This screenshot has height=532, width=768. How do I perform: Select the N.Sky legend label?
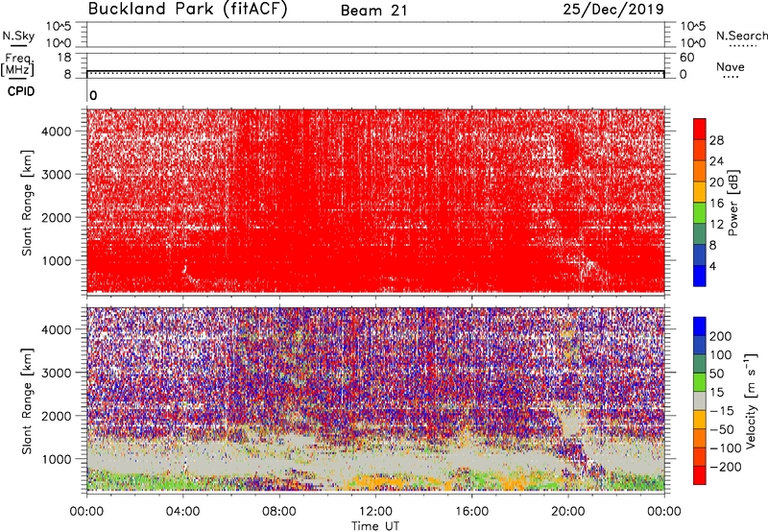click(x=18, y=36)
